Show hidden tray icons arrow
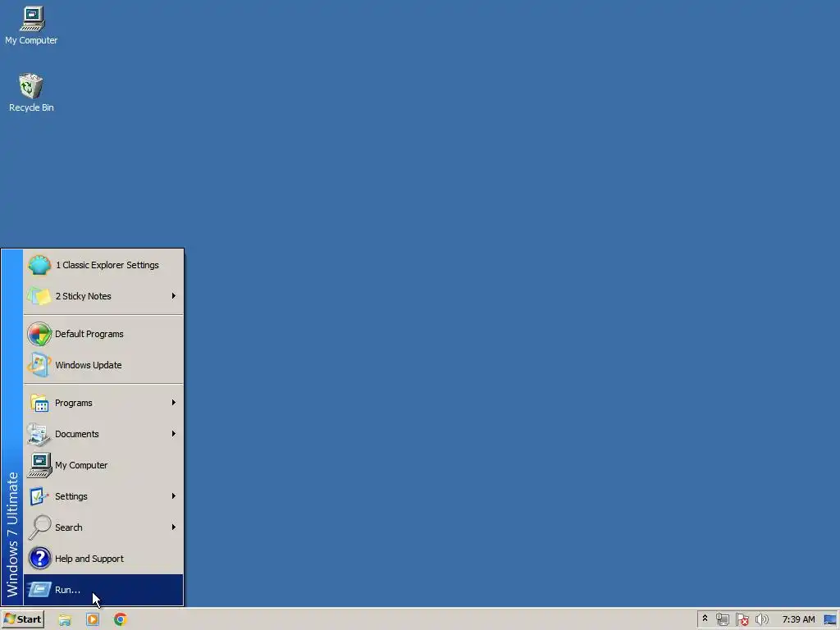 tap(705, 619)
